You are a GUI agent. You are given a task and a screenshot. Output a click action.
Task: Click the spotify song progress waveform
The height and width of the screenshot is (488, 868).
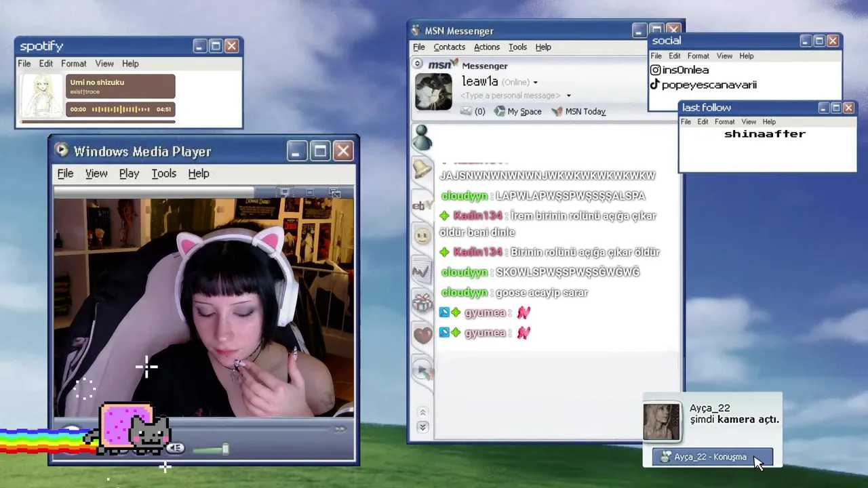coord(121,109)
